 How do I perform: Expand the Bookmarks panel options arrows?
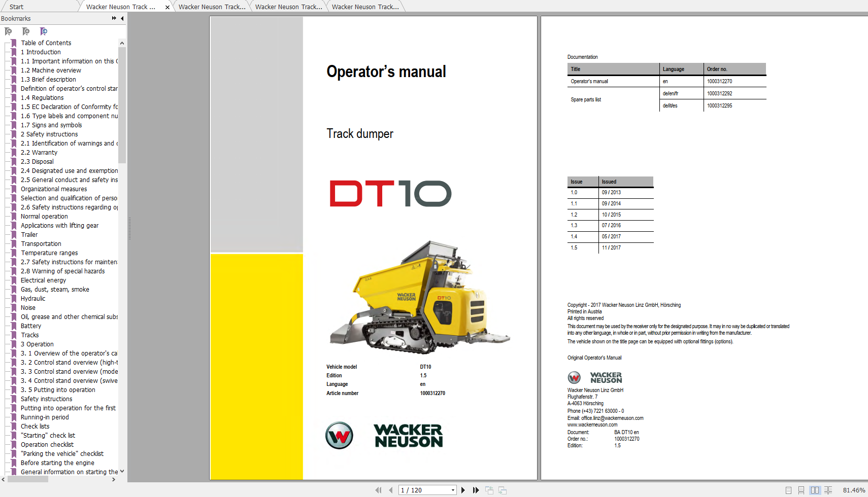[114, 18]
